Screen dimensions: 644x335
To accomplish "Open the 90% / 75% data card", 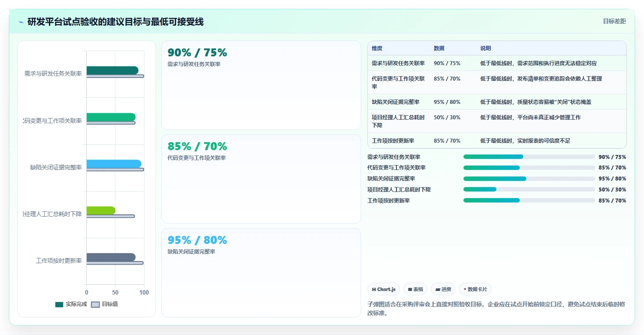I will point(261,85).
